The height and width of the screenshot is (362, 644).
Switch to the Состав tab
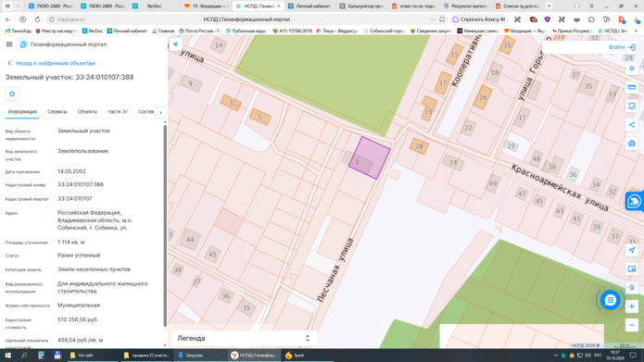point(145,112)
